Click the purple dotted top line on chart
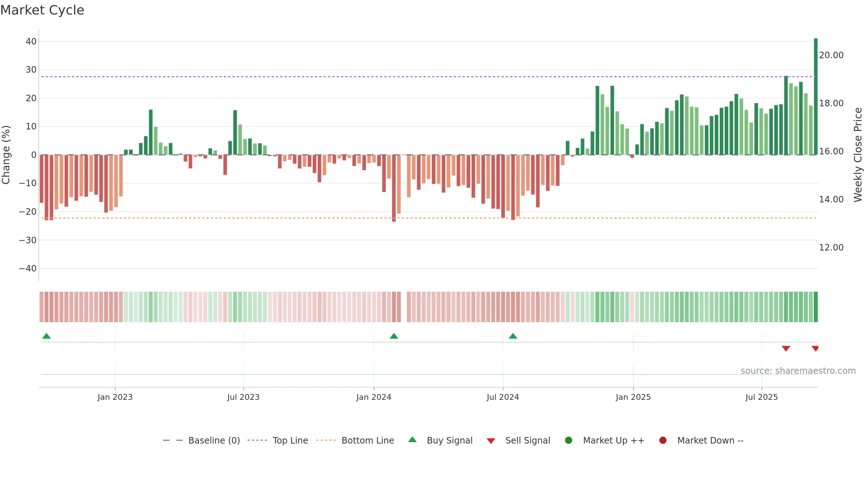The image size is (868, 488). pos(429,77)
